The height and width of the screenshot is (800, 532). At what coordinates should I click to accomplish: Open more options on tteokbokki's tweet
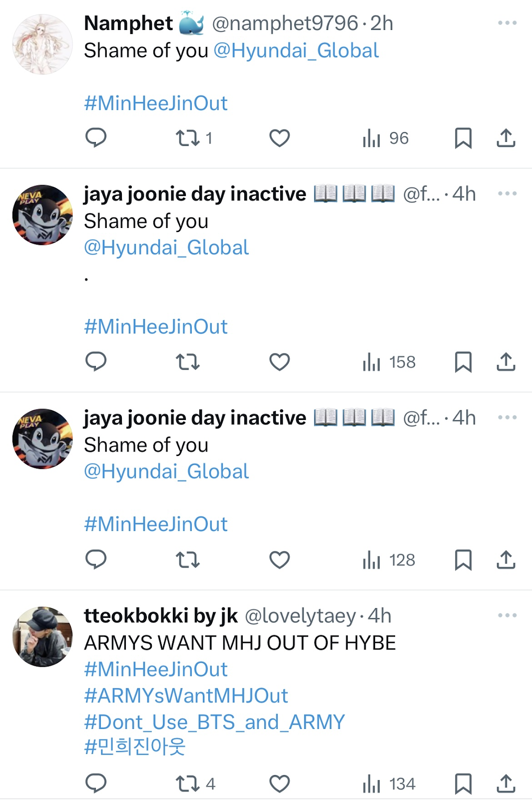coord(507,615)
